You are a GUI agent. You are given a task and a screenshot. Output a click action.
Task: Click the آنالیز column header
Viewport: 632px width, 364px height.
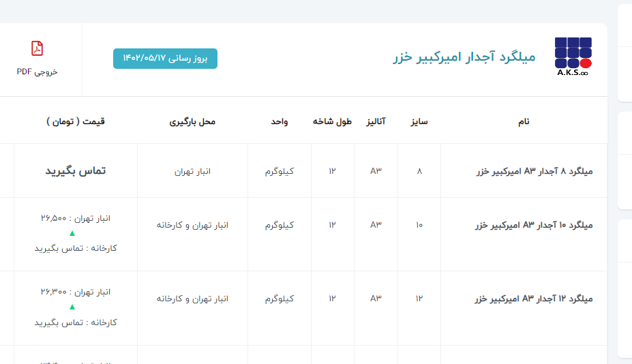[376, 121]
